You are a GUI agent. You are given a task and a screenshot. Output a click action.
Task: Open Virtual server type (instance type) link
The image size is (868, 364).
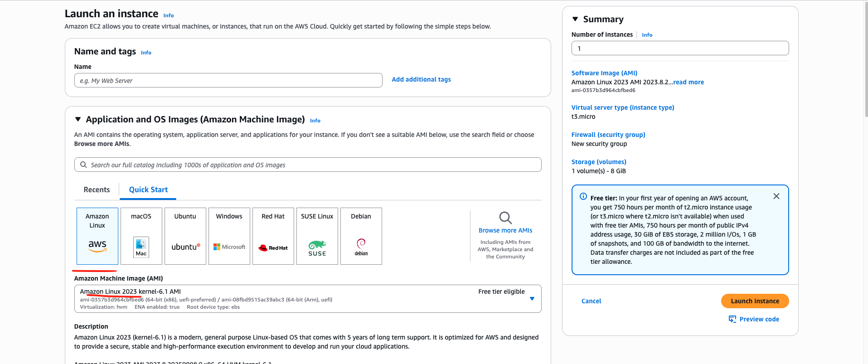[x=623, y=107]
